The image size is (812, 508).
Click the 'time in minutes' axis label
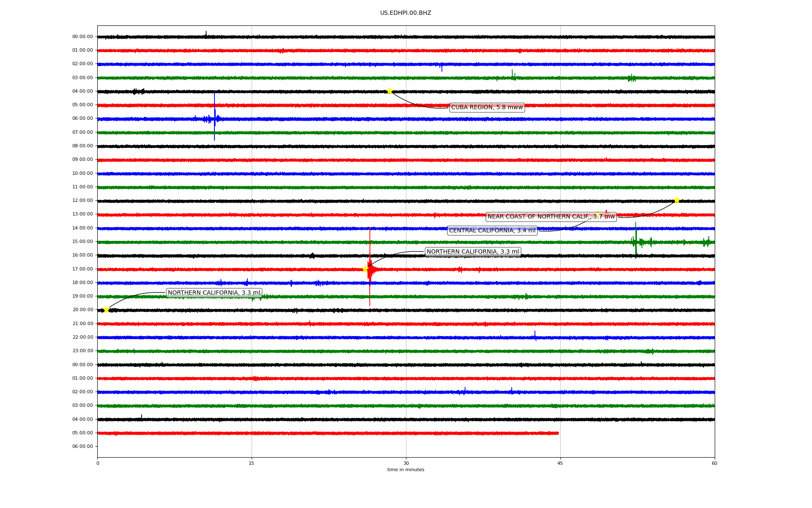[405, 470]
